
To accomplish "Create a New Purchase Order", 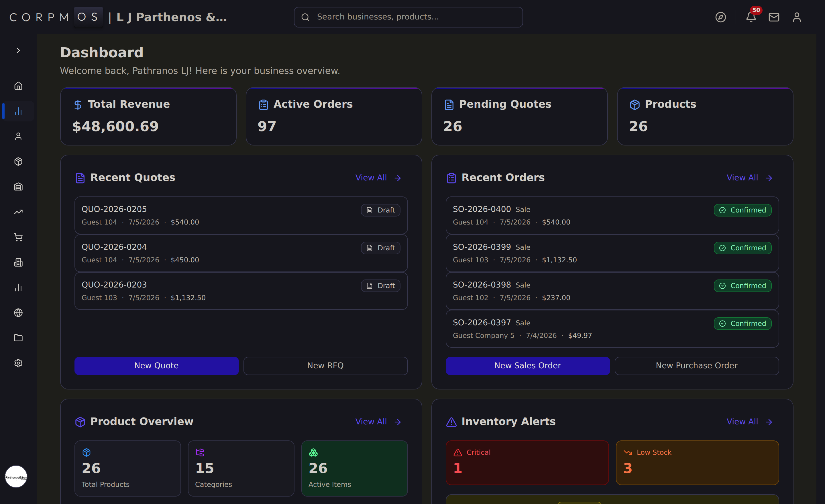I will [697, 366].
